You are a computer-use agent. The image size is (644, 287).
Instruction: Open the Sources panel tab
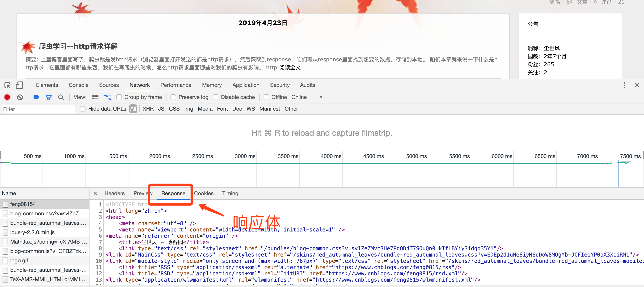(109, 85)
